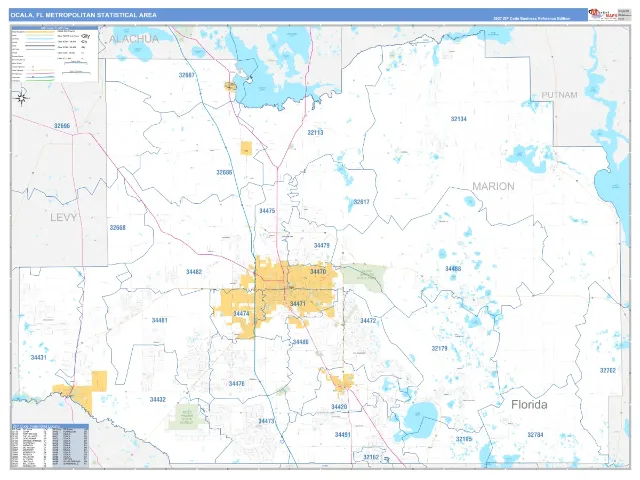Select ZIP code label 32113

[315, 133]
